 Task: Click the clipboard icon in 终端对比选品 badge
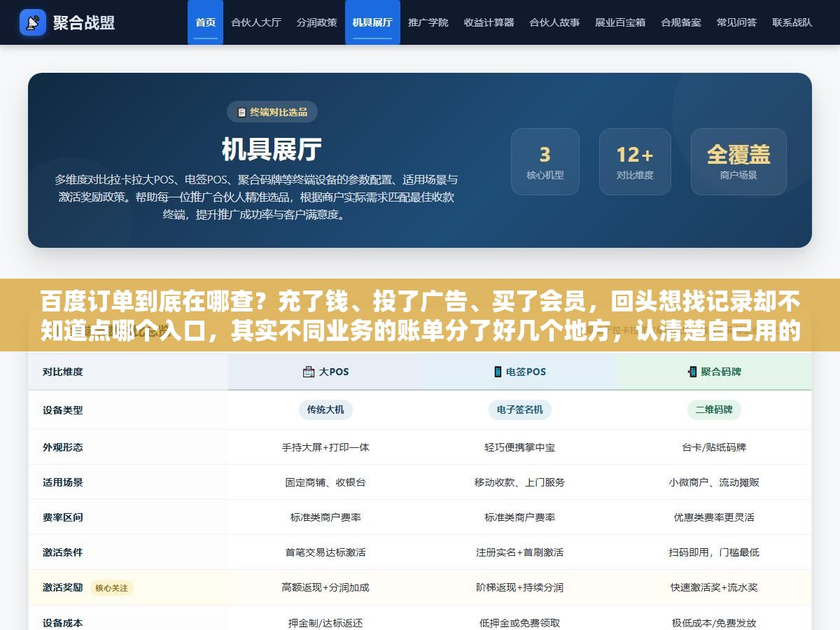[x=242, y=112]
